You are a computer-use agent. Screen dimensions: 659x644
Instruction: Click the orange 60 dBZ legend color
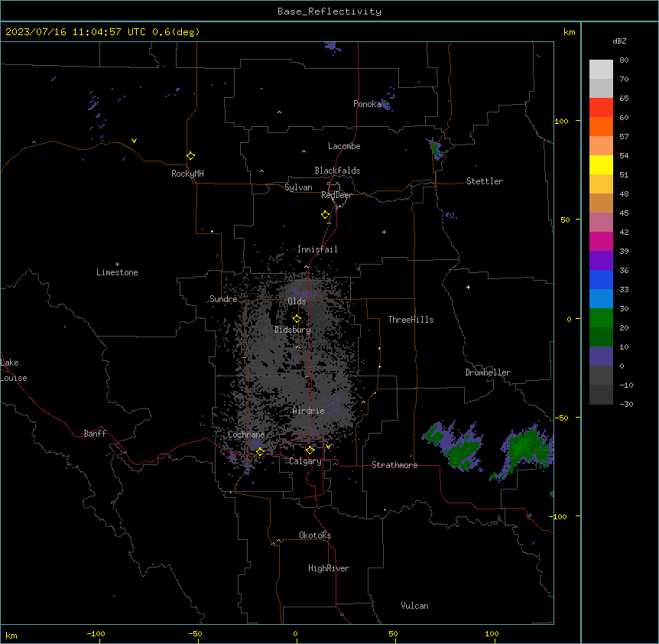(601, 126)
